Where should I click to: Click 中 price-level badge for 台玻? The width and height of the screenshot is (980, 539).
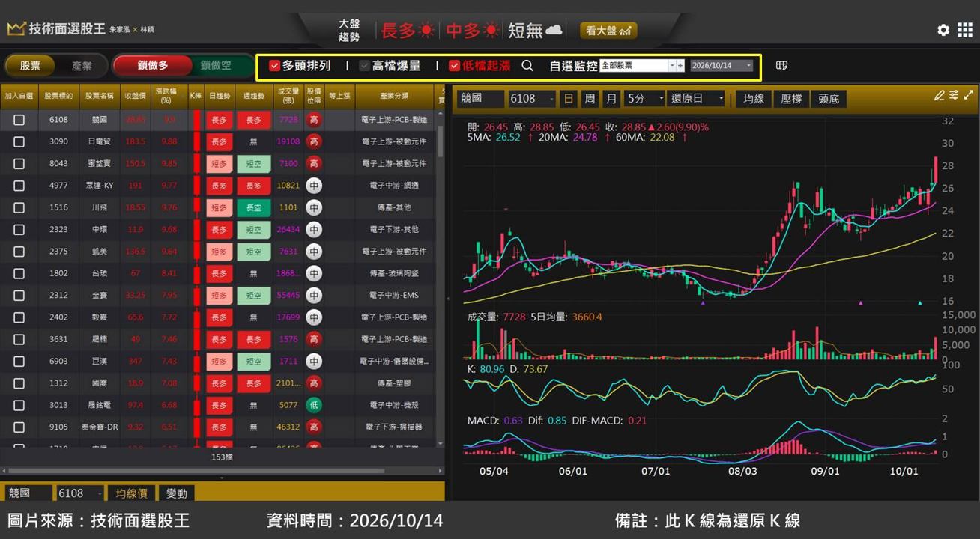coord(314,273)
